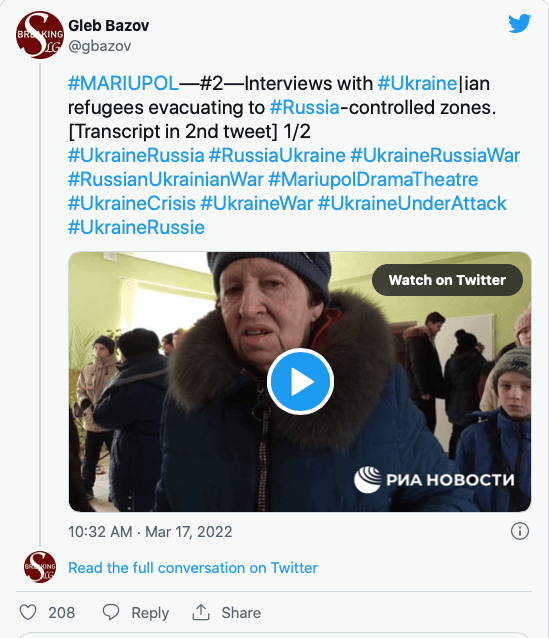The image size is (549, 638).
Task: Click the Twitter bird logo
Action: coord(520,24)
